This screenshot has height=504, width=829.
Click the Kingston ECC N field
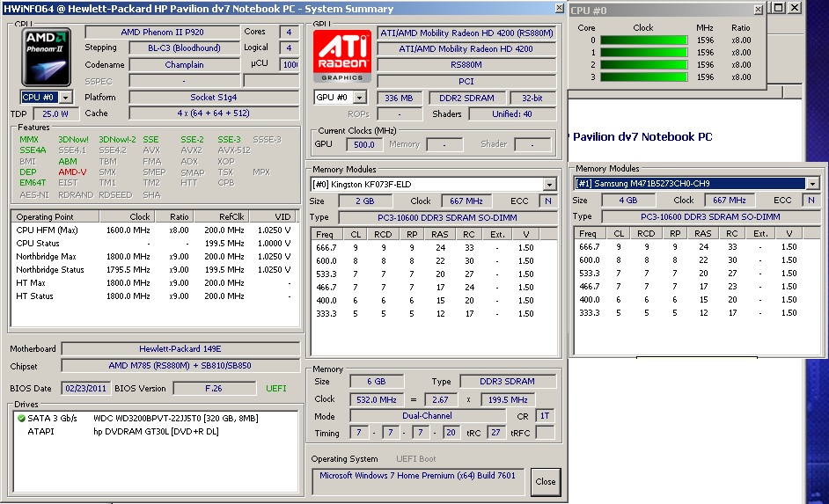(547, 201)
